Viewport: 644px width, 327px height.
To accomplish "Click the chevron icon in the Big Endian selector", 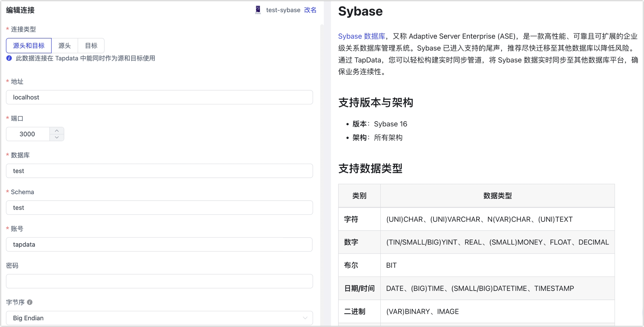I will point(305,318).
